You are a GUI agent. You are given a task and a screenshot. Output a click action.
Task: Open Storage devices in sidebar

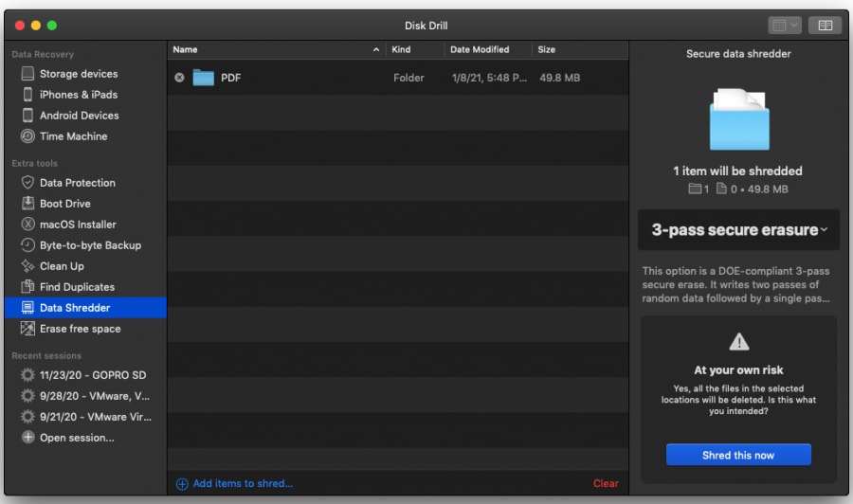78,74
